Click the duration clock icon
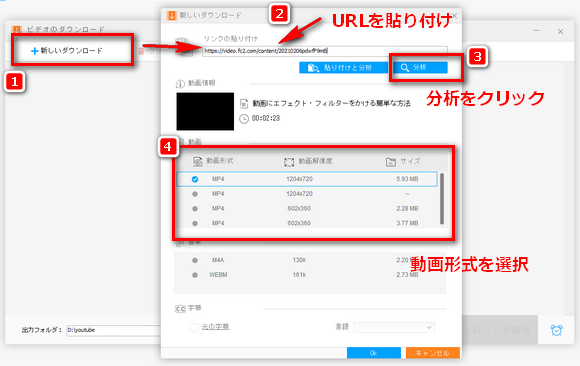Screen dimensions: 580x366 pos(244,119)
